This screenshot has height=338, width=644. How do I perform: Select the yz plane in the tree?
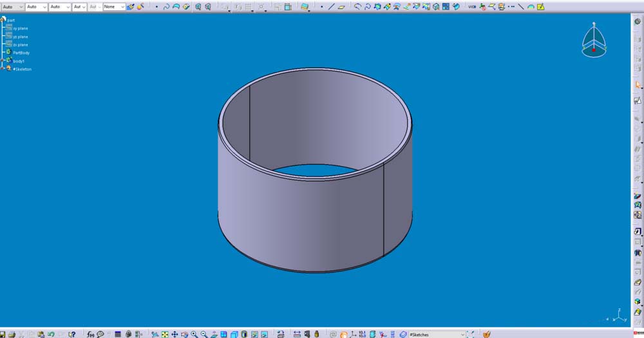click(x=21, y=37)
